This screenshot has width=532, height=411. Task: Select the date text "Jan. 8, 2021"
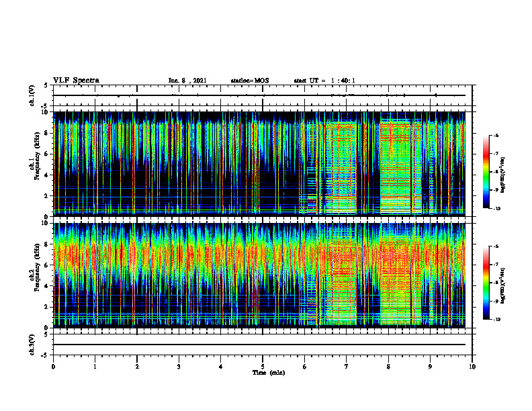click(x=187, y=81)
